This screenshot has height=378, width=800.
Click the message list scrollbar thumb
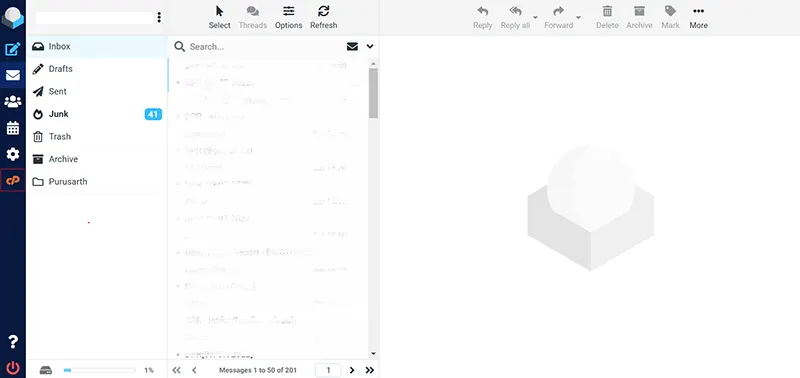click(373, 93)
